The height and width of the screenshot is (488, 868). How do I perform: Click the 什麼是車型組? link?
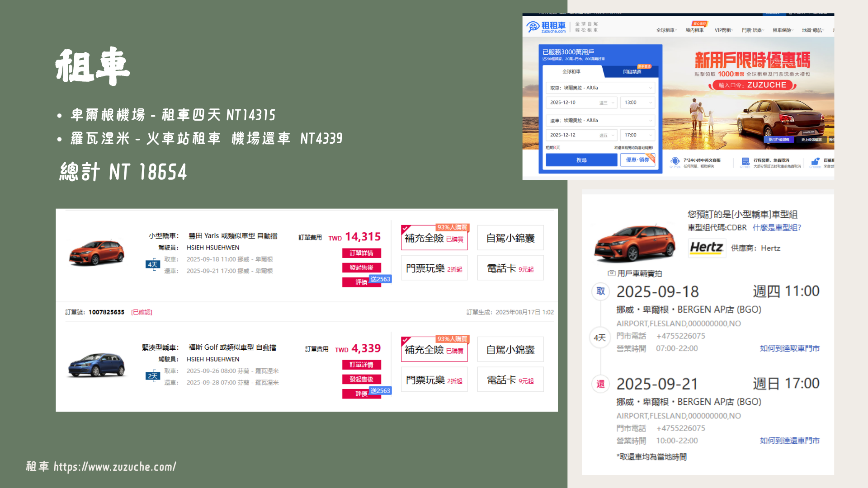pyautogui.click(x=777, y=228)
